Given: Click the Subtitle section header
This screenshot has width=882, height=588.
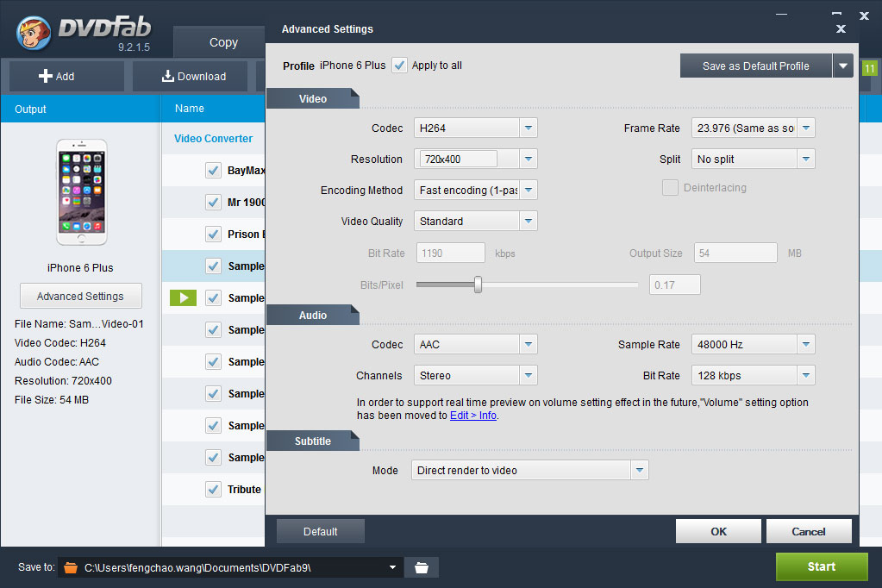Looking at the screenshot, I should 313,441.
